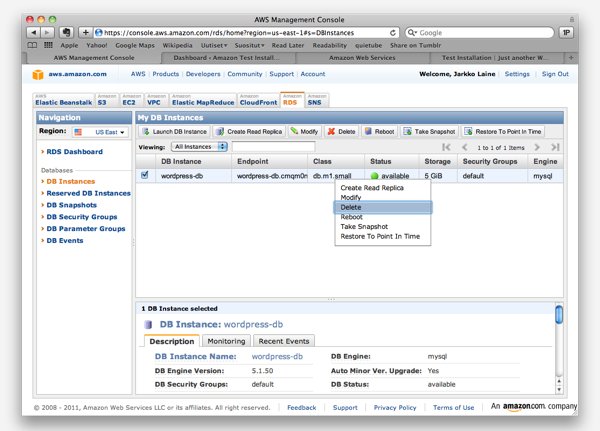Choose Delete from the context menu
Screen dimensions: 600x431
pyautogui.click(x=351, y=207)
